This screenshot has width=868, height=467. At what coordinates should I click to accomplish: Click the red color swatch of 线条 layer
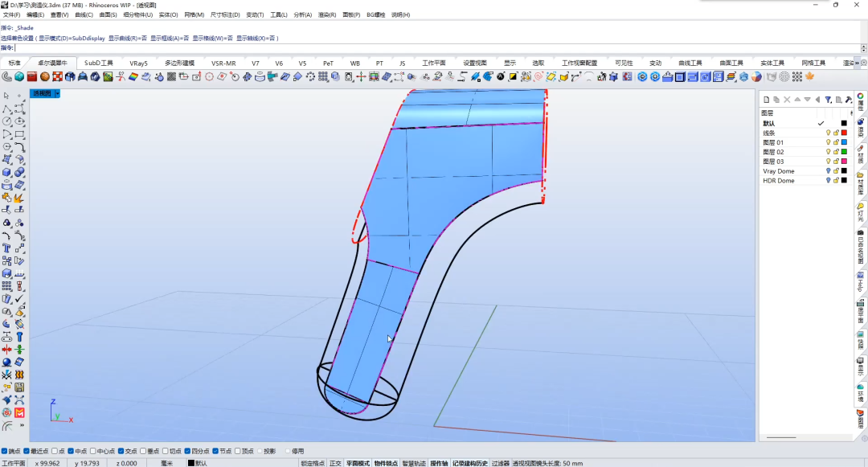844,133
